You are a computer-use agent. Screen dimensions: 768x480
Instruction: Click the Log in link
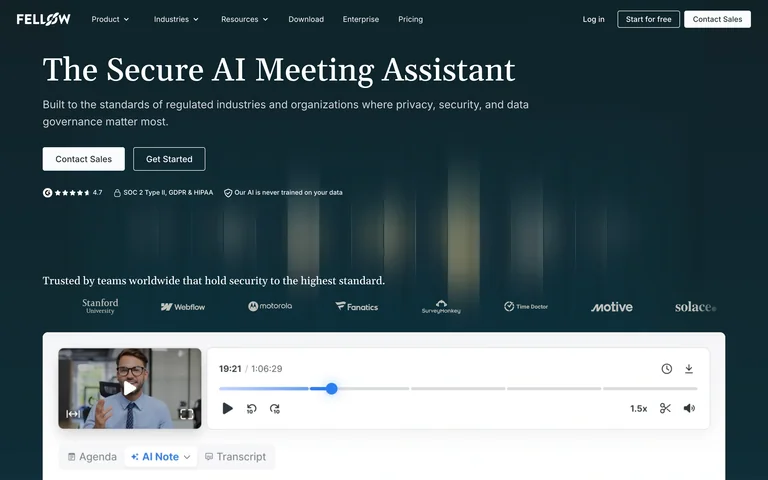pos(594,19)
